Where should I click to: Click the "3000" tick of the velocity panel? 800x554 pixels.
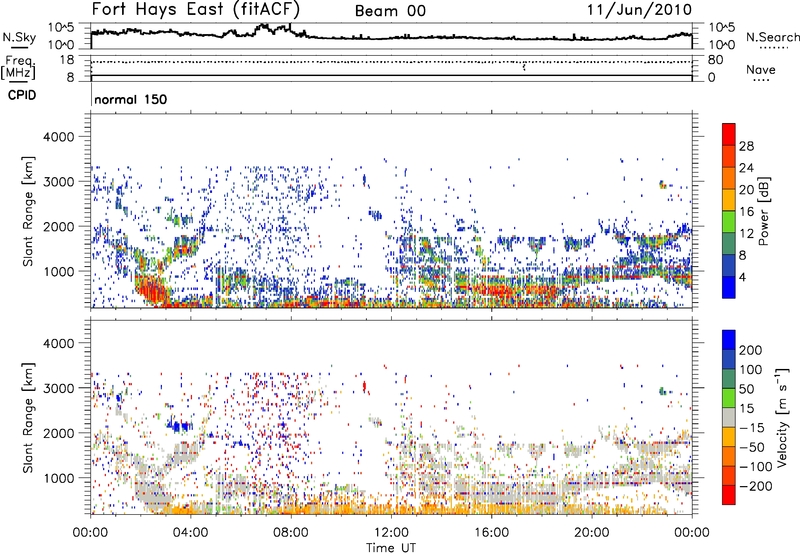pyautogui.click(x=59, y=388)
